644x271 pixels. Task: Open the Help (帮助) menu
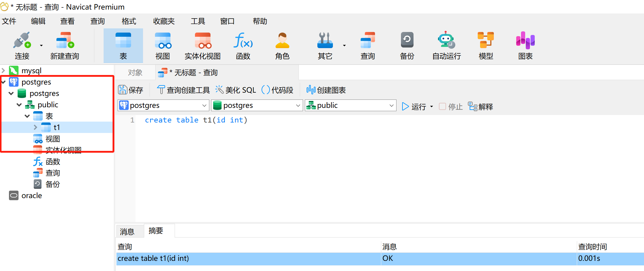[x=260, y=21]
